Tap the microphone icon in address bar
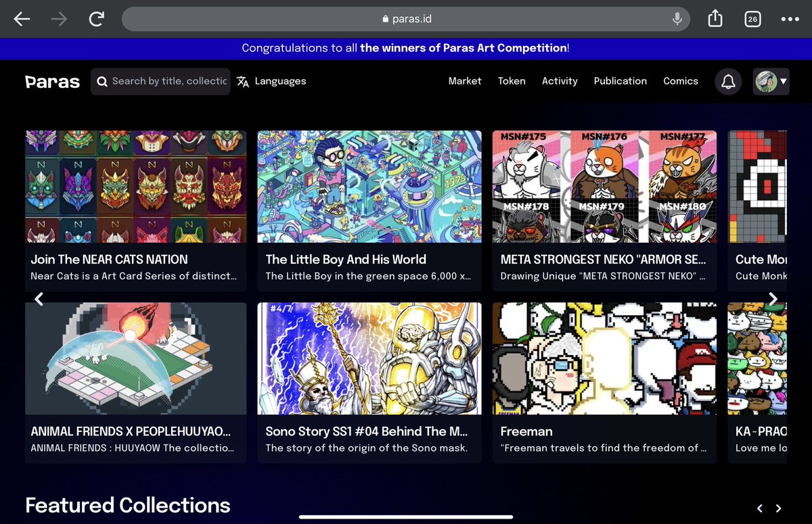Viewport: 812px width, 524px height. [677, 19]
